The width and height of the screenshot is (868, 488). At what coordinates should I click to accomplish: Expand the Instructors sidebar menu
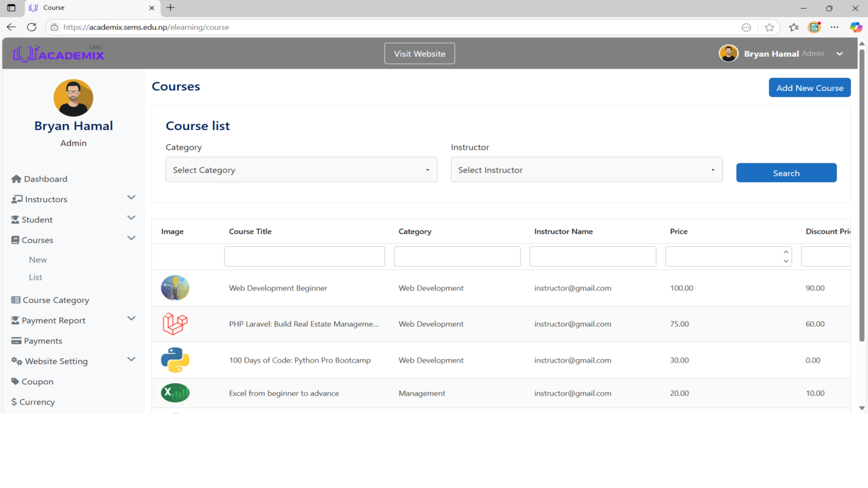coord(131,198)
